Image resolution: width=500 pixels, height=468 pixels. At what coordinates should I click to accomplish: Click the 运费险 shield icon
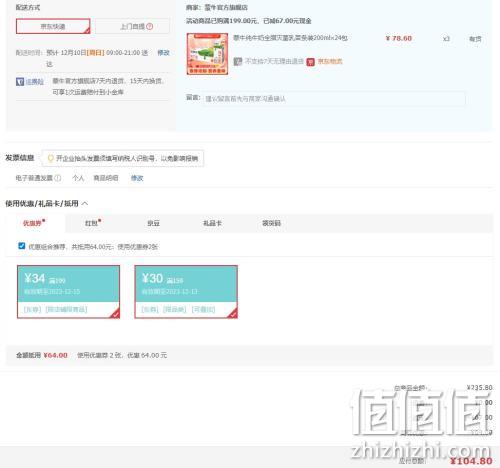[x=20, y=81]
